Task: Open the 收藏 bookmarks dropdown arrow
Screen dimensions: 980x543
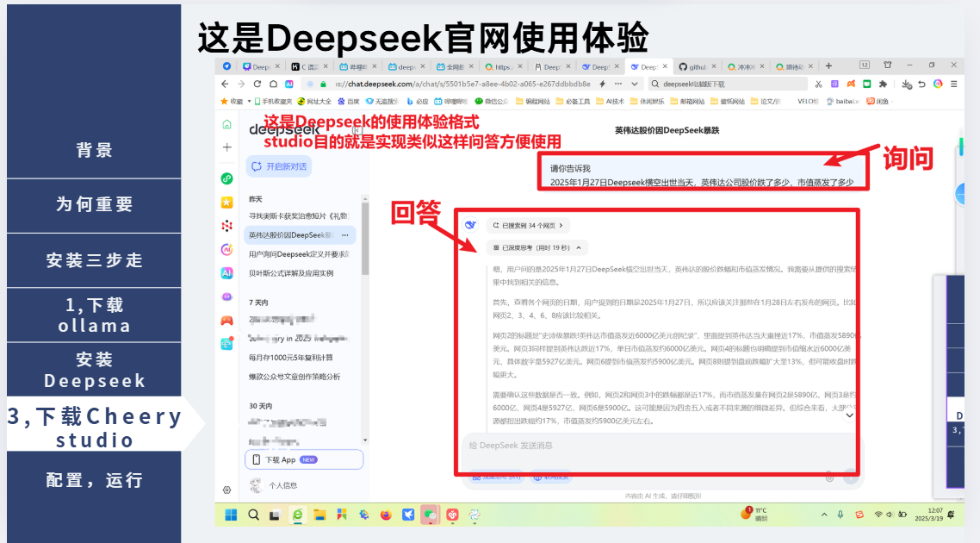Action: [x=250, y=101]
